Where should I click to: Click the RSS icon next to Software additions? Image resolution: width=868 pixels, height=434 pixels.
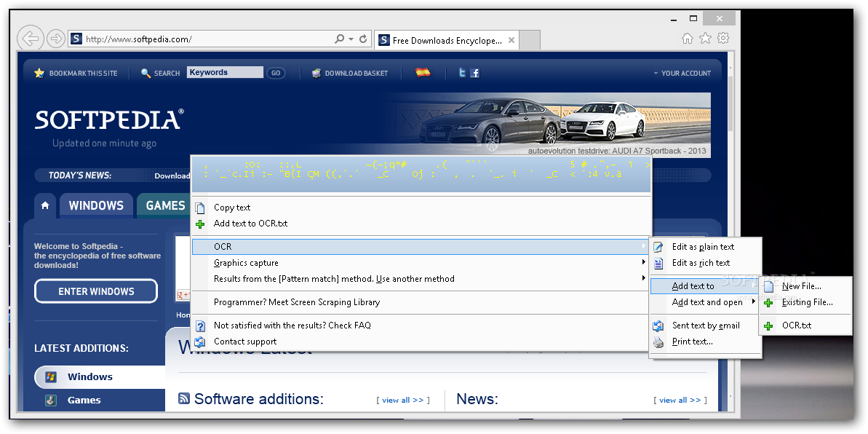tap(184, 398)
